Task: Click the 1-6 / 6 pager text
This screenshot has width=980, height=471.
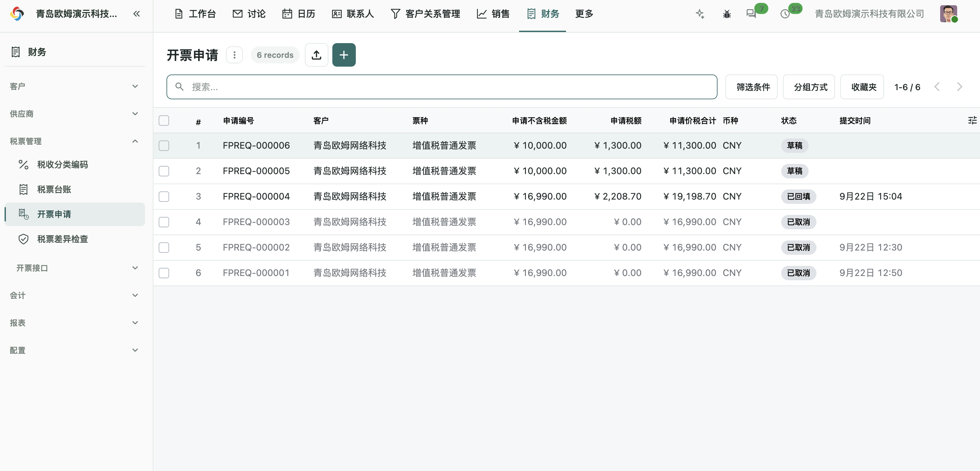Action: click(x=907, y=87)
